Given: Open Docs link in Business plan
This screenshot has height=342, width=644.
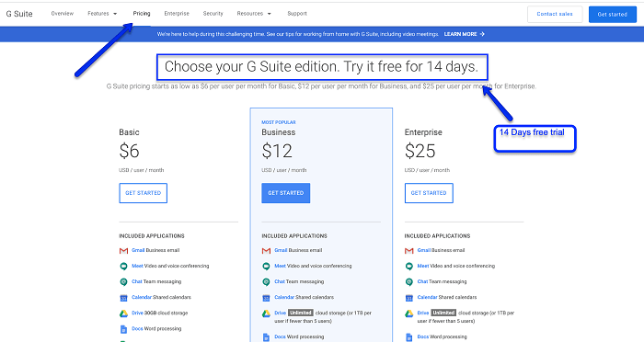Looking at the screenshot, I should [x=280, y=336].
